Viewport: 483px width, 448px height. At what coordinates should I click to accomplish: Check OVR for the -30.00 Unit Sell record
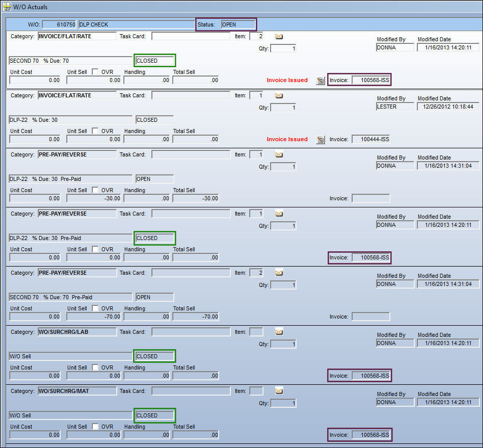click(95, 190)
